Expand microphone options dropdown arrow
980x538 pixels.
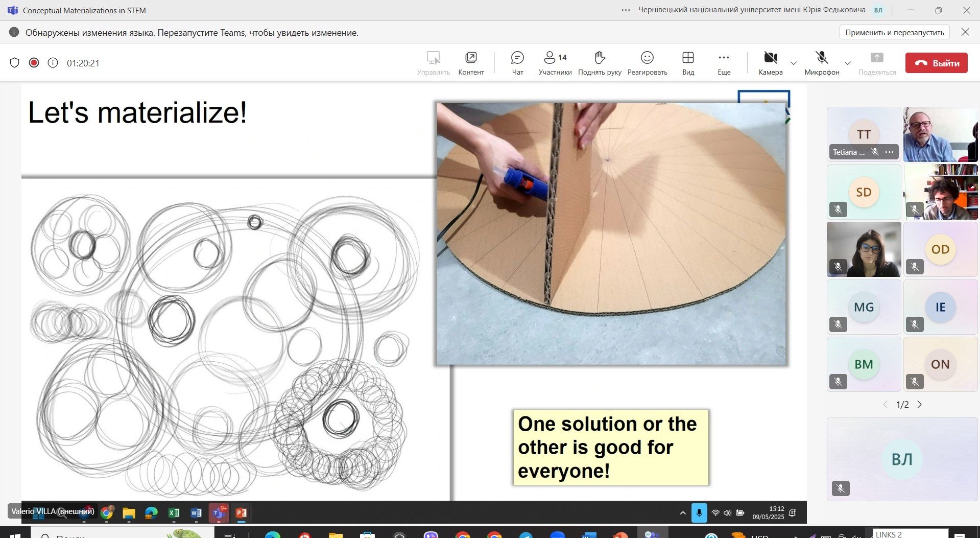(848, 63)
